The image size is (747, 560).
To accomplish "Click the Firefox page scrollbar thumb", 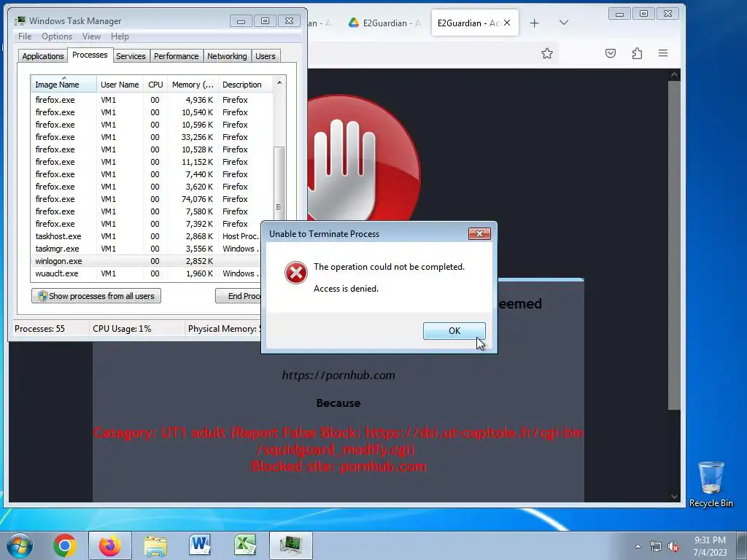I will click(673, 245).
